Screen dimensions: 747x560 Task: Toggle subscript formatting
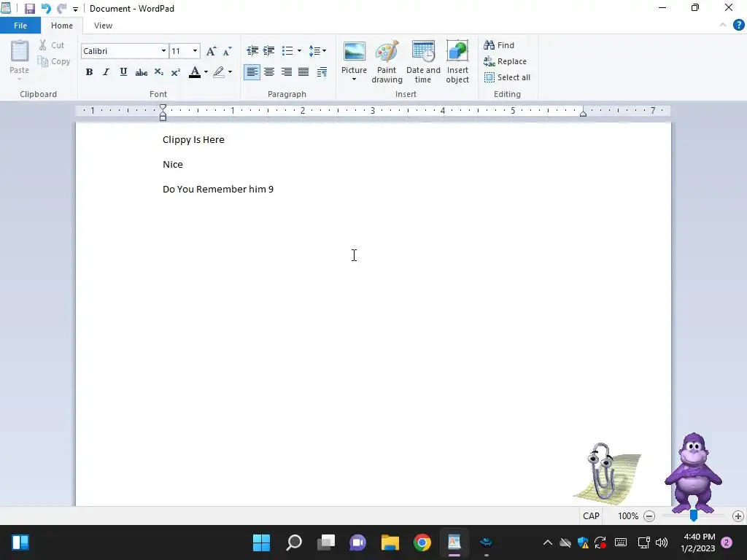(158, 72)
